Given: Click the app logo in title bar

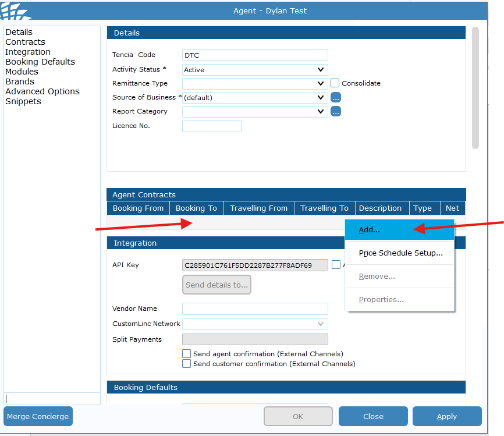Looking at the screenshot, I should (12, 10).
